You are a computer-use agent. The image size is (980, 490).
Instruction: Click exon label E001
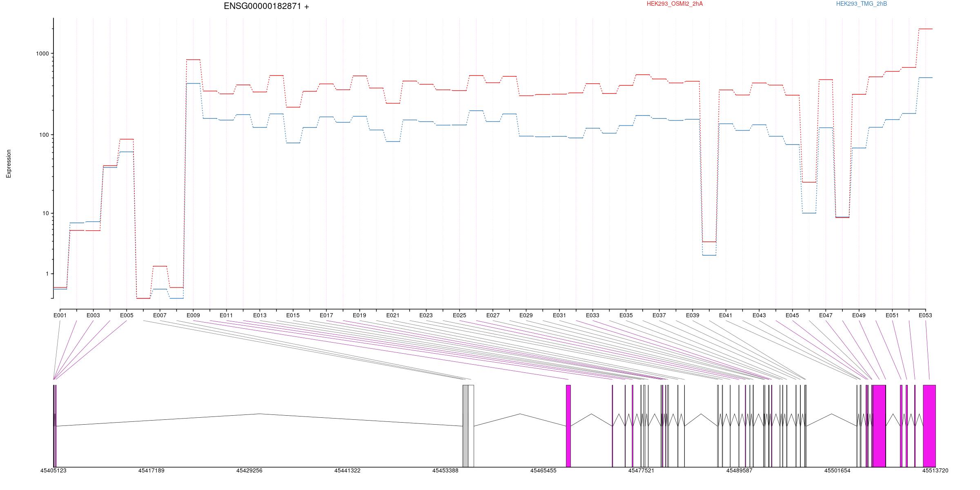tap(60, 315)
